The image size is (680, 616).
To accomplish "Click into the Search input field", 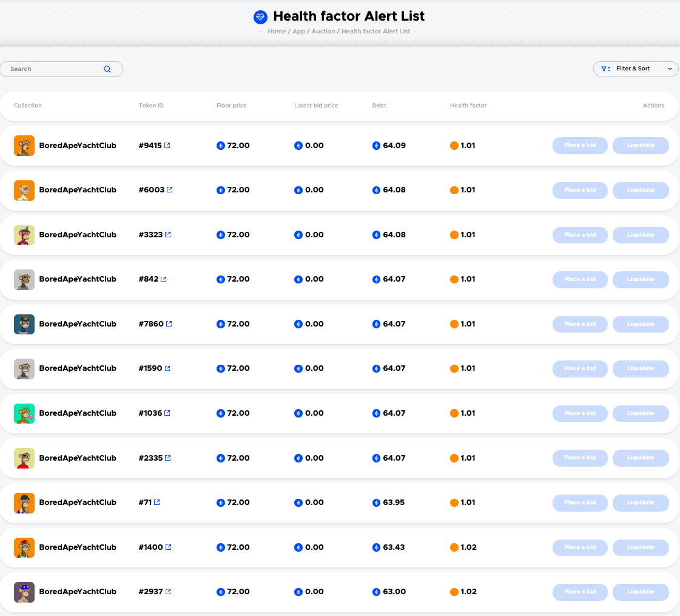I will [55, 69].
